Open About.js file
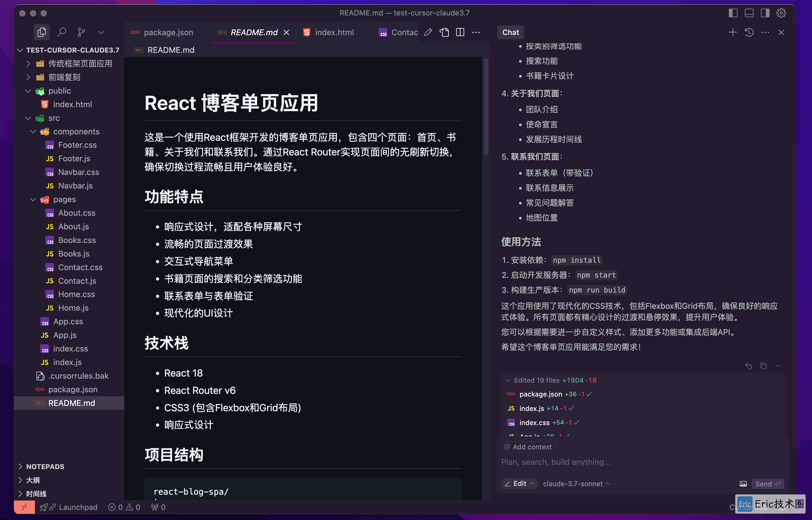The image size is (812, 520). pyautogui.click(x=69, y=226)
